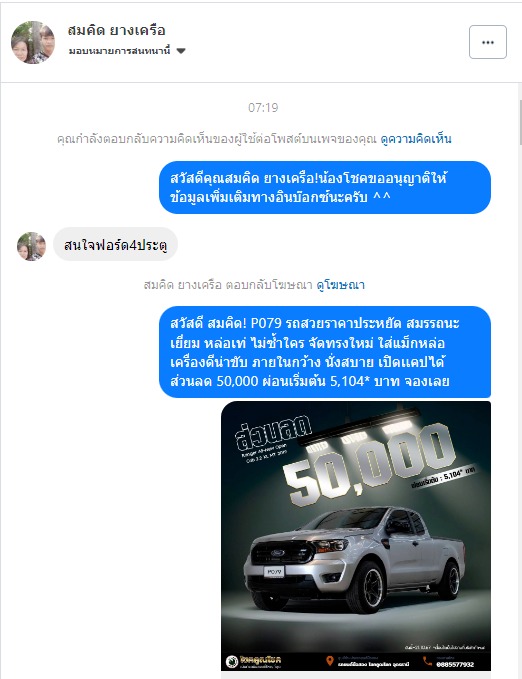Open the ดูโฆษณา link

tap(340, 285)
